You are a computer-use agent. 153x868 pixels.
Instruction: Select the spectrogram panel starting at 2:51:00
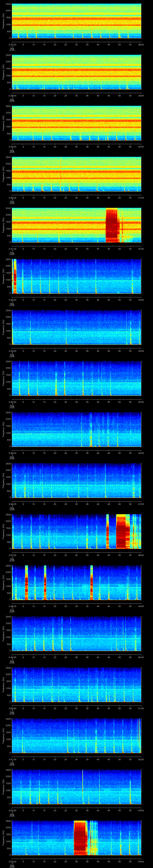77,736
